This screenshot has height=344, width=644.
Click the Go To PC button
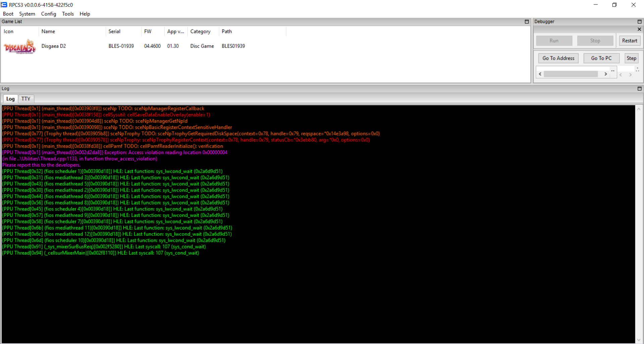pyautogui.click(x=601, y=58)
